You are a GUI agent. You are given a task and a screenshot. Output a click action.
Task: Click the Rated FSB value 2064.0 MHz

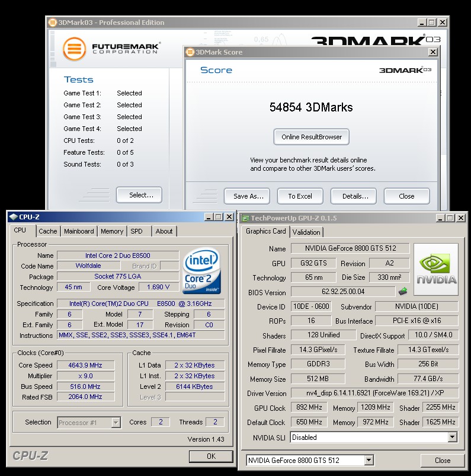click(x=85, y=397)
